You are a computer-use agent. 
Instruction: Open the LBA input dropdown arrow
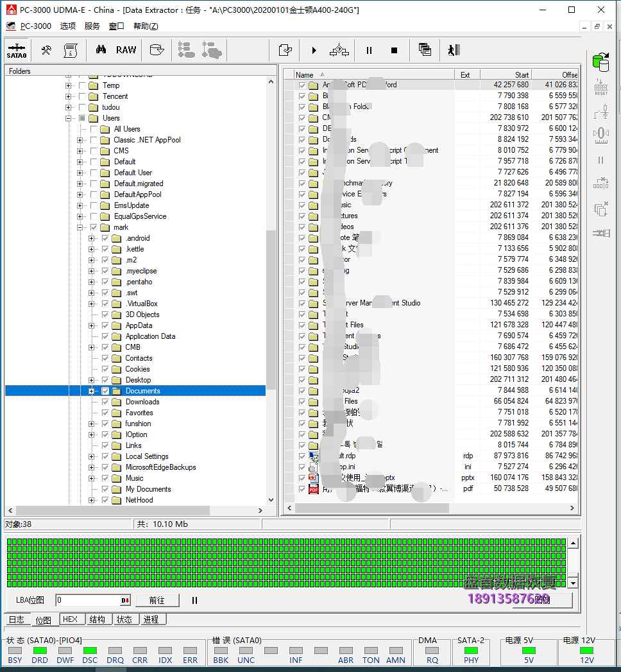tap(126, 600)
